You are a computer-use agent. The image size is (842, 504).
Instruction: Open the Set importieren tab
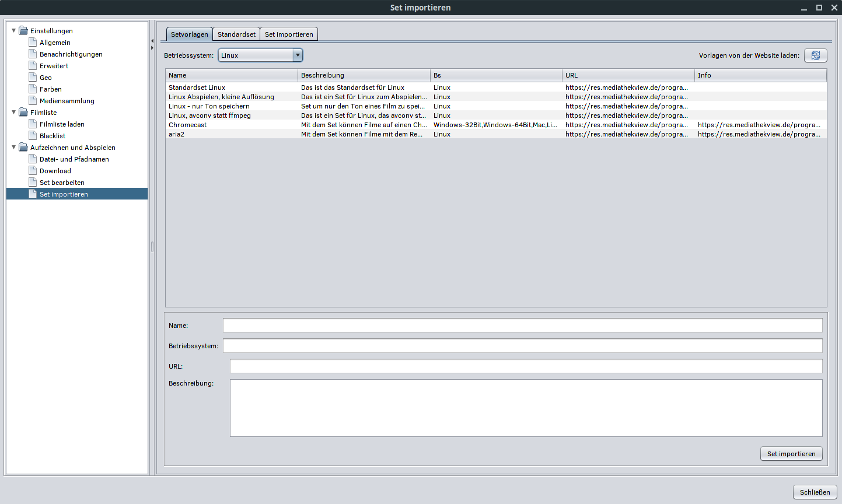[289, 34]
